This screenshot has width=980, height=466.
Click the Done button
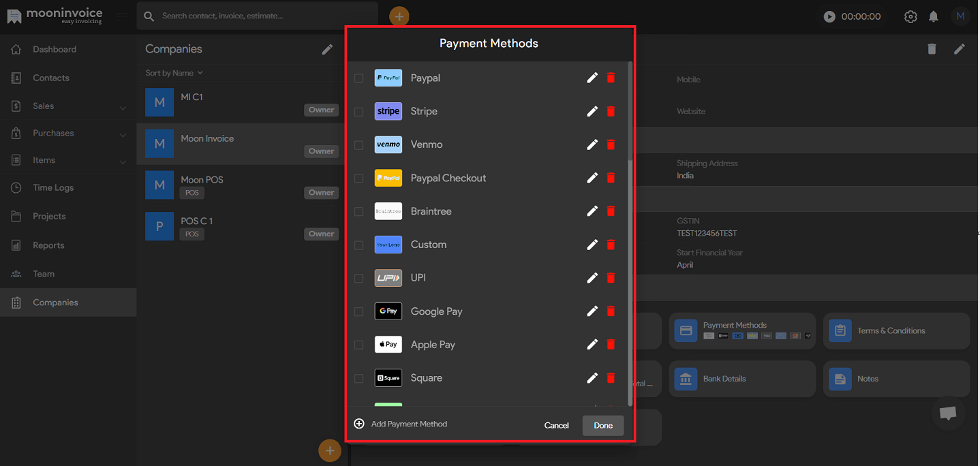(x=603, y=425)
